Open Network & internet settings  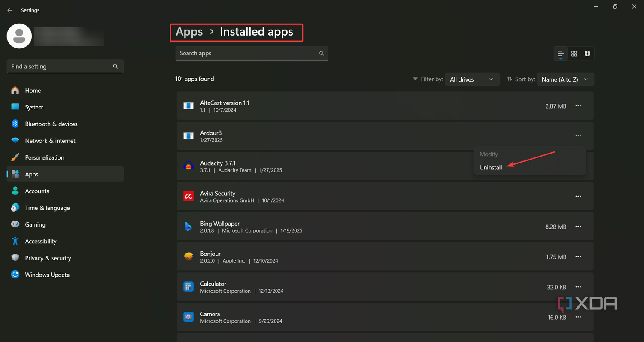[65, 141]
